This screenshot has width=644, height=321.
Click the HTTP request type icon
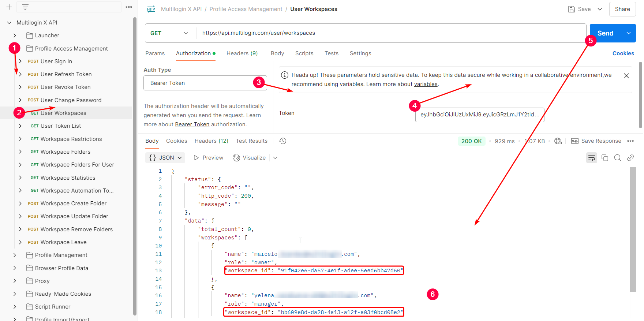coord(151,9)
